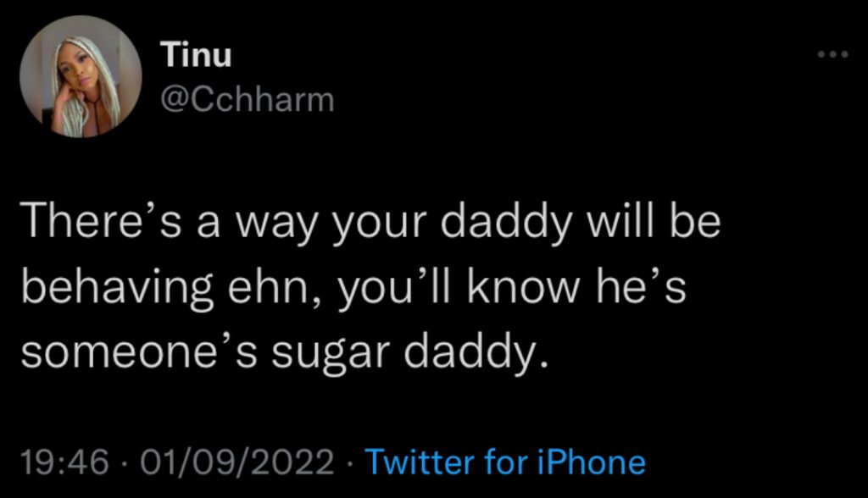
Task: Click the 01/09/2022 date
Action: [239, 462]
